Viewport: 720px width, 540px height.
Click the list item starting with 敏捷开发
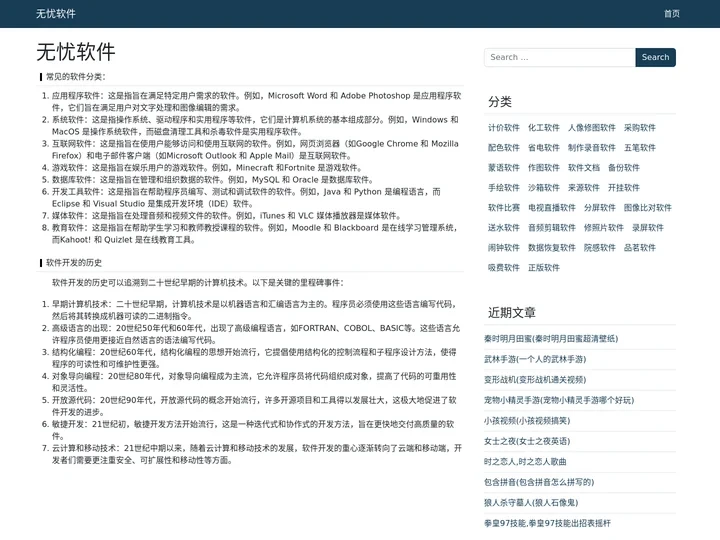[253, 430]
